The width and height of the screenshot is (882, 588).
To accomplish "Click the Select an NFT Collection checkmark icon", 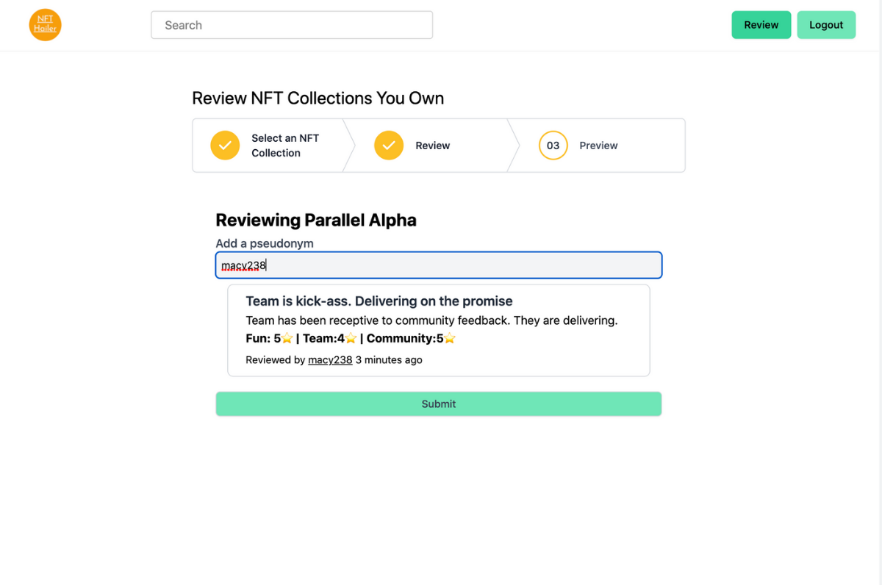I will point(225,146).
